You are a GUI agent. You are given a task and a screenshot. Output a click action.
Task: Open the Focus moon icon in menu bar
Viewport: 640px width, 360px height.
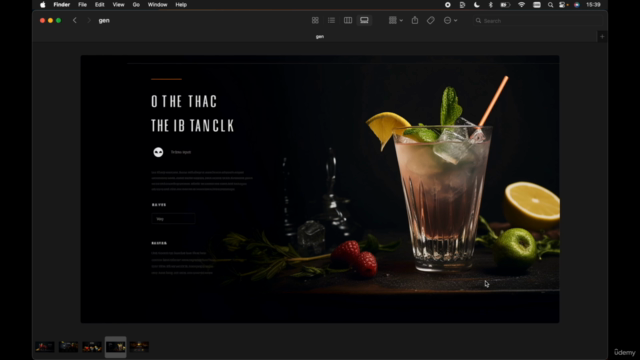tap(477, 5)
